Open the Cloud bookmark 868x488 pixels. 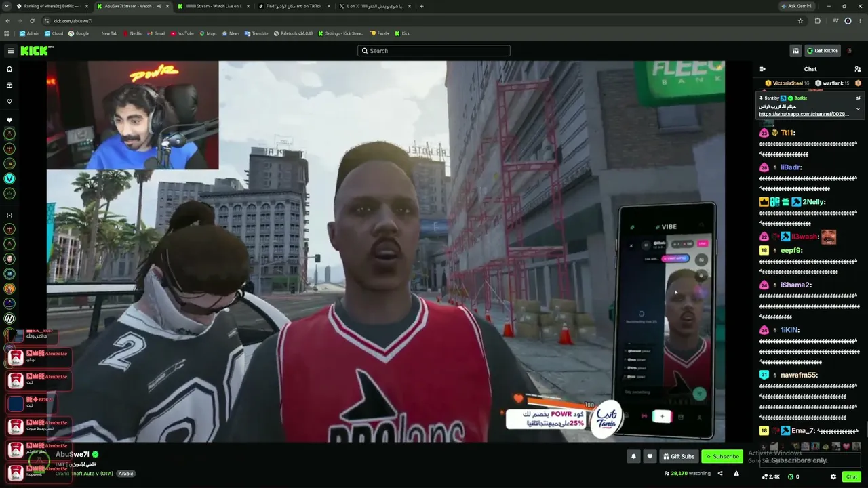tap(54, 33)
